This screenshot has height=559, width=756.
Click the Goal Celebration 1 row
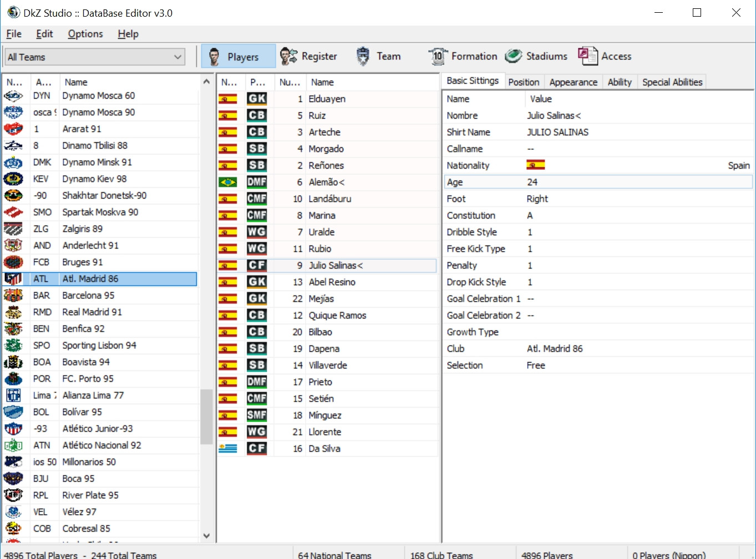pos(598,299)
